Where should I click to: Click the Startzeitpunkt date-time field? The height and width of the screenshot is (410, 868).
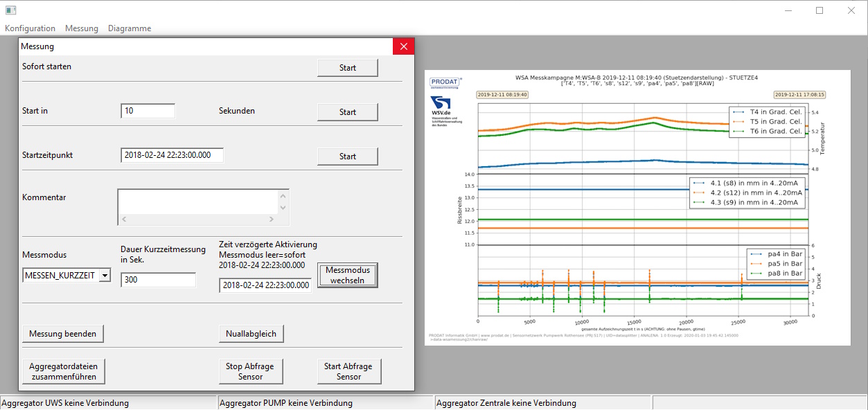tap(172, 155)
